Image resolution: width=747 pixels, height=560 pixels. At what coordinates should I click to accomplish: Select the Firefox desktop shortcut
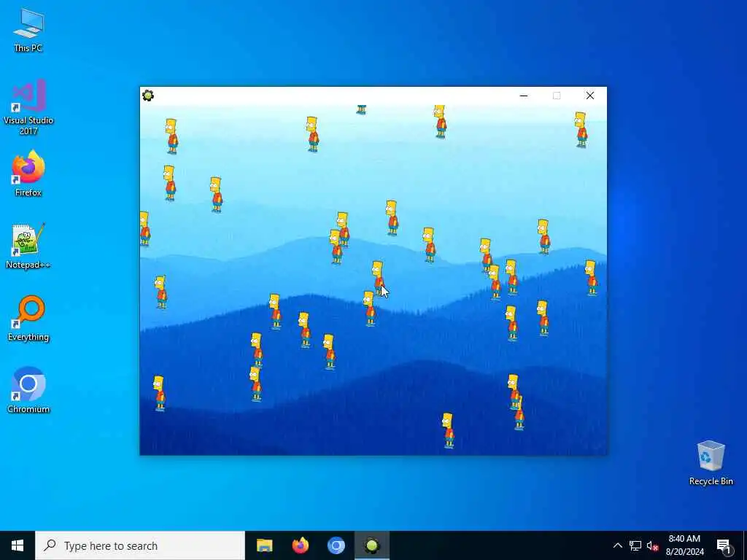pos(28,174)
